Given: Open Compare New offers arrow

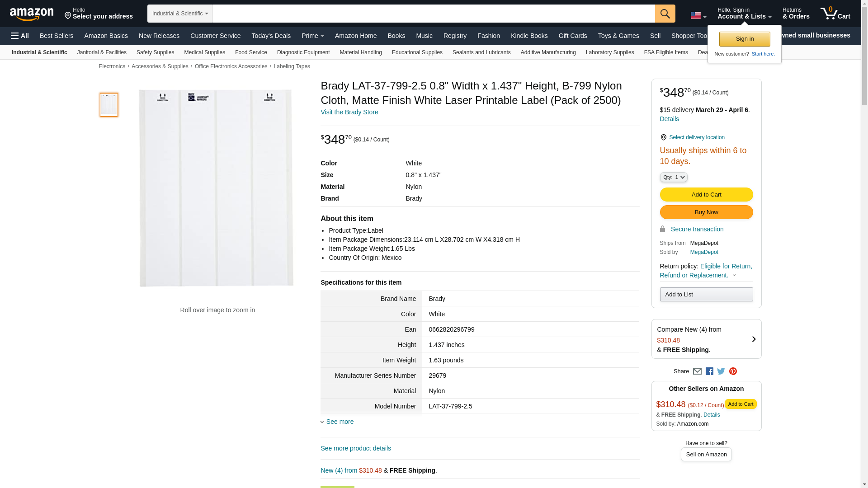Looking at the screenshot, I should [754, 339].
